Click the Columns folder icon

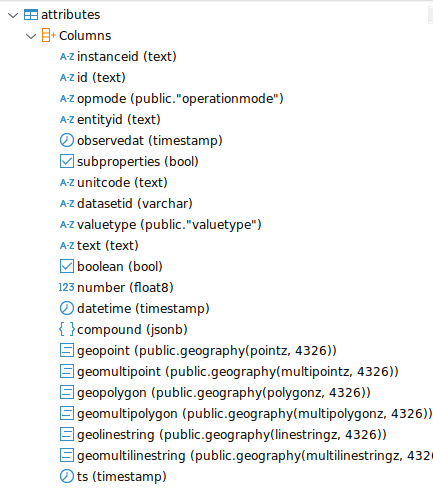49,35
